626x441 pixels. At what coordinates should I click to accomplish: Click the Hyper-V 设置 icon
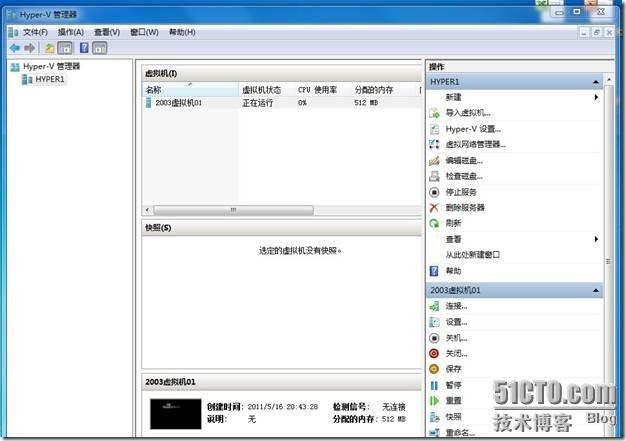[x=434, y=129]
